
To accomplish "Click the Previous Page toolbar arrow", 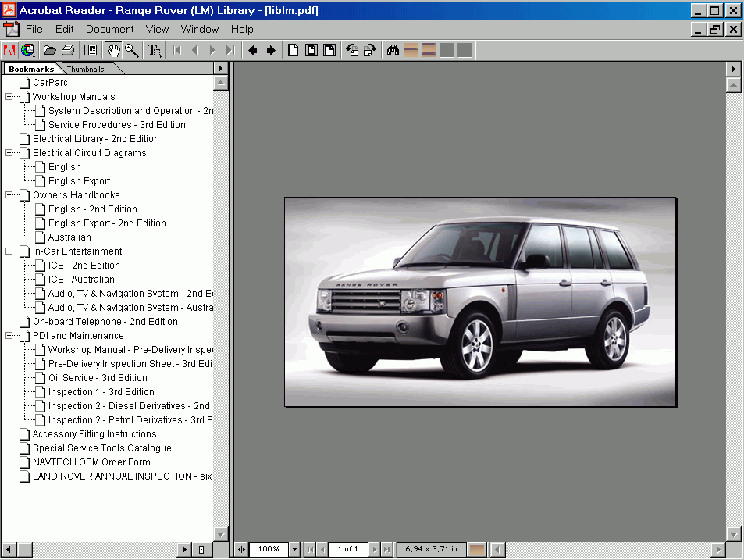I will pos(194,50).
